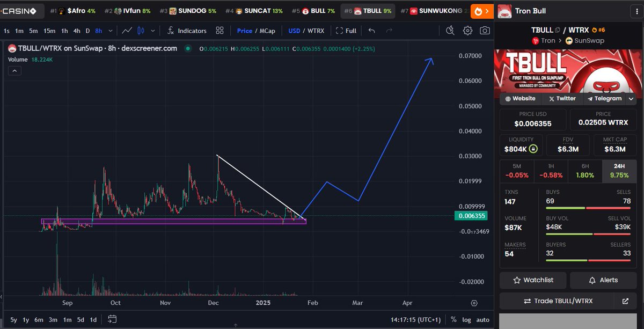Open the #5 BULL trending token
644x329 pixels.
[313, 11]
